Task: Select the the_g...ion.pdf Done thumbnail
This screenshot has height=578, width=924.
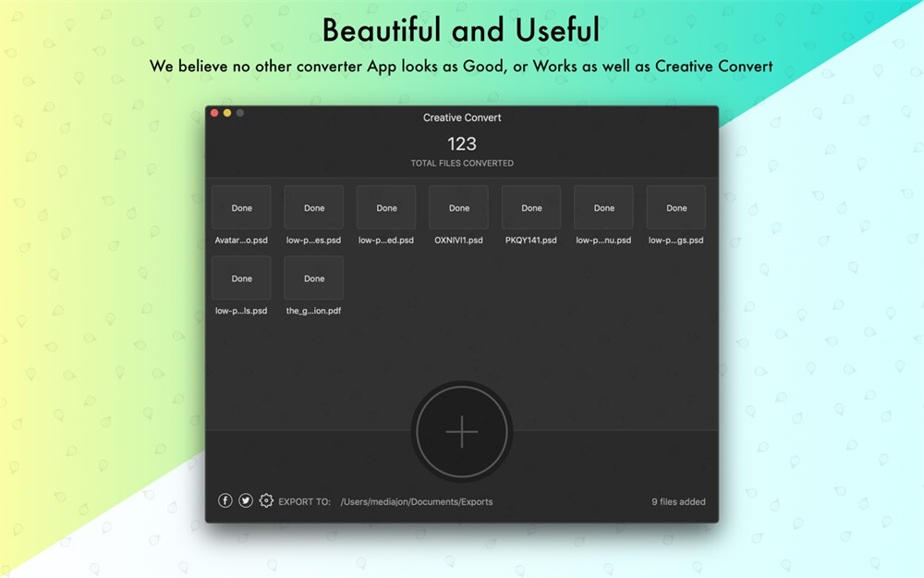Action: (x=314, y=277)
